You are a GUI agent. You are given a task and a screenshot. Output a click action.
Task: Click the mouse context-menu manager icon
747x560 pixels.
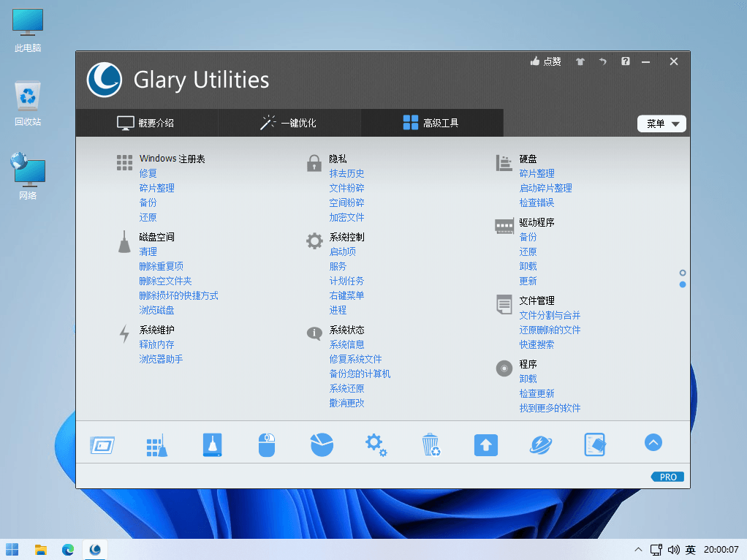click(x=267, y=445)
